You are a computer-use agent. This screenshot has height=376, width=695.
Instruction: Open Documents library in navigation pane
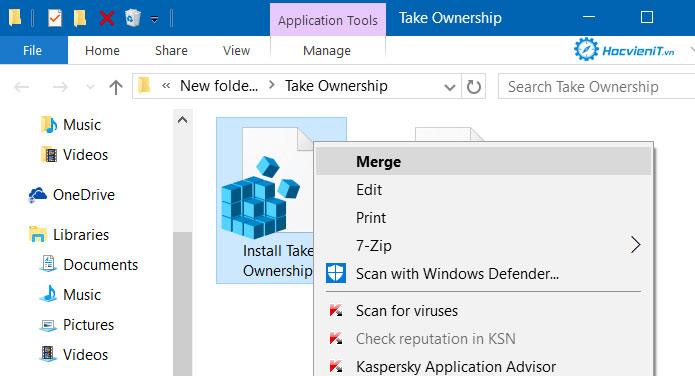89,265
